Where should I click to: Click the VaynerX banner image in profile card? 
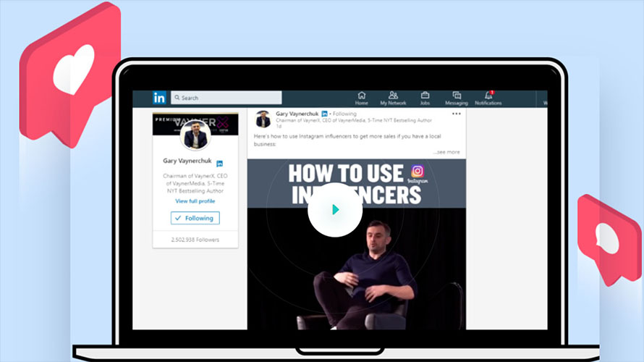(x=195, y=124)
